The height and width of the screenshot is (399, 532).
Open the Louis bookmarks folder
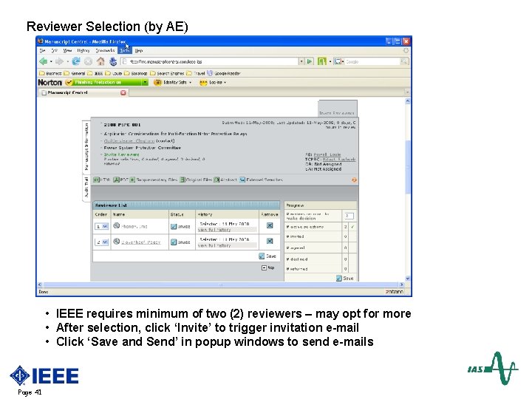[113, 73]
